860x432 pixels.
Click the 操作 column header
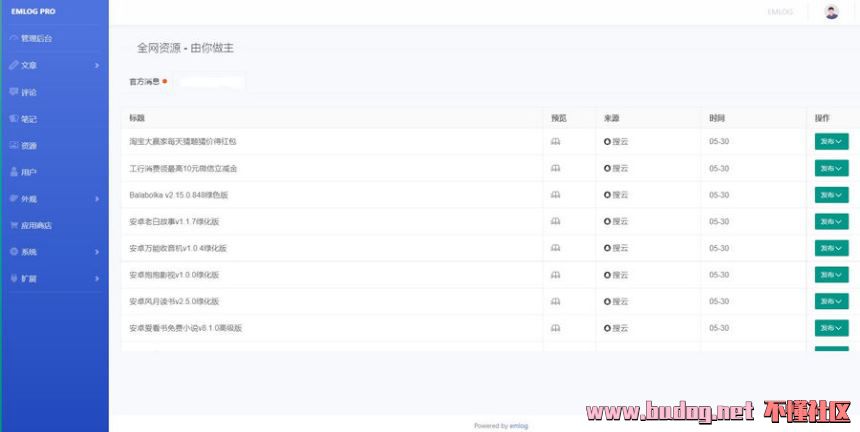[x=822, y=118]
